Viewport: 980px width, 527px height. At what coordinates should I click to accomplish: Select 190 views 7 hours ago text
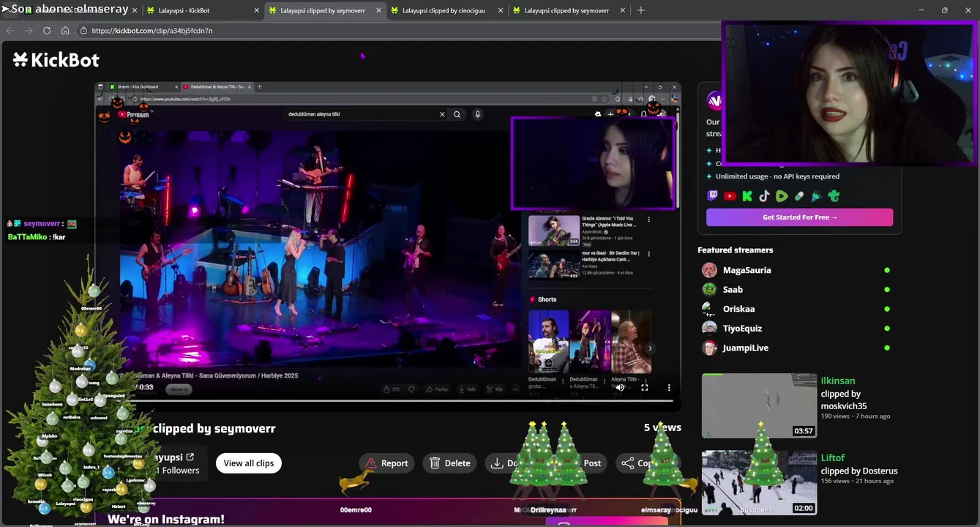[x=856, y=416]
